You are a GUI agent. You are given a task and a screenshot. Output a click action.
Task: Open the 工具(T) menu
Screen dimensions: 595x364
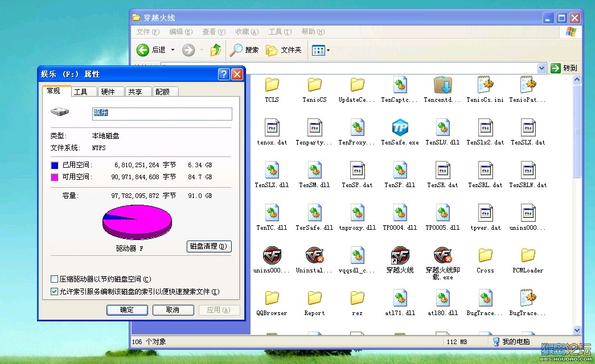coord(280,32)
